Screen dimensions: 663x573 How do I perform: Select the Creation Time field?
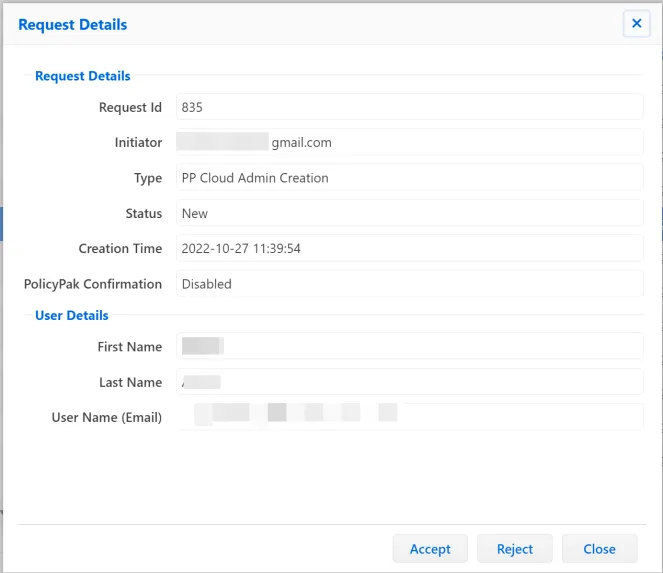point(409,249)
